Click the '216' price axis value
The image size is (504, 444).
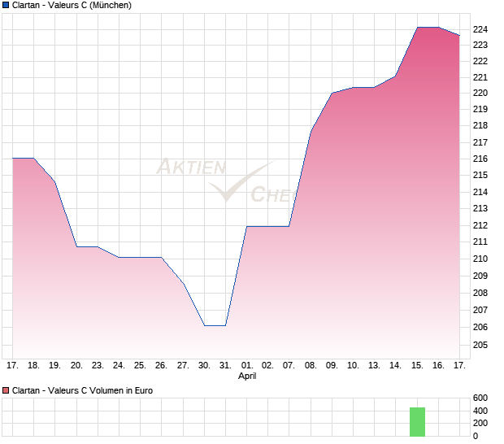click(480, 159)
